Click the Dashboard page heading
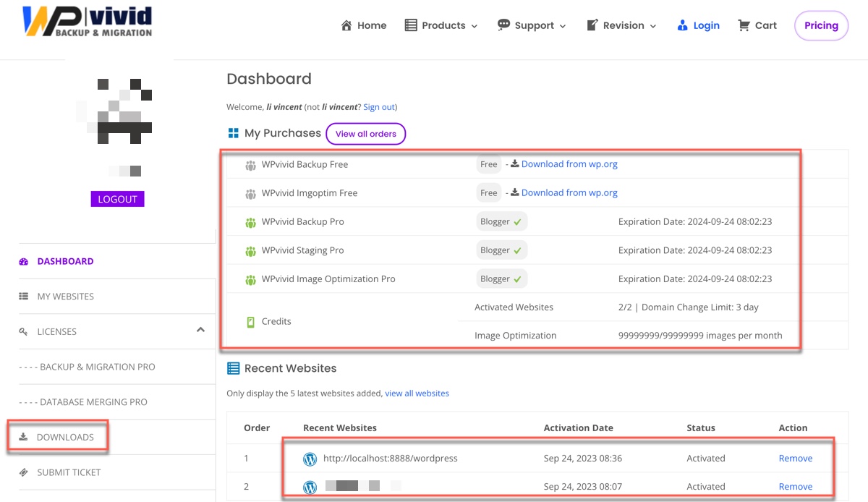The image size is (868, 502). tap(269, 79)
